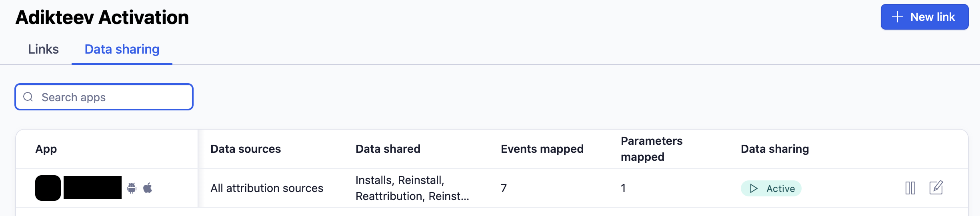Click the Android platform icon
This screenshot has width=980, height=216.
[x=132, y=188]
